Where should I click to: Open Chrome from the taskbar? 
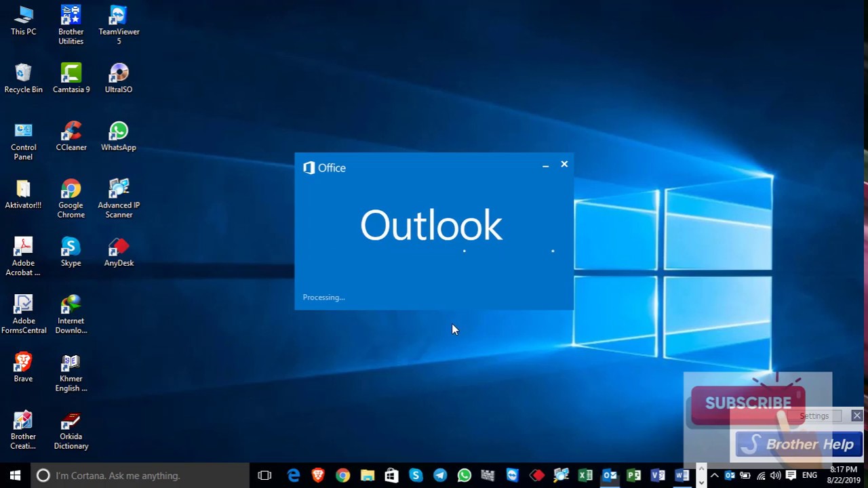tap(342, 476)
